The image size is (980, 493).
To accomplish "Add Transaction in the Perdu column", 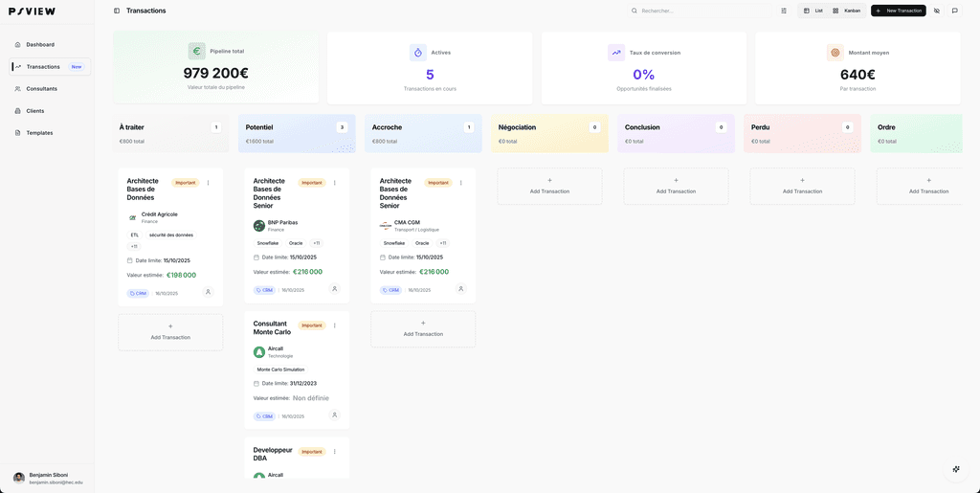I will [803, 187].
